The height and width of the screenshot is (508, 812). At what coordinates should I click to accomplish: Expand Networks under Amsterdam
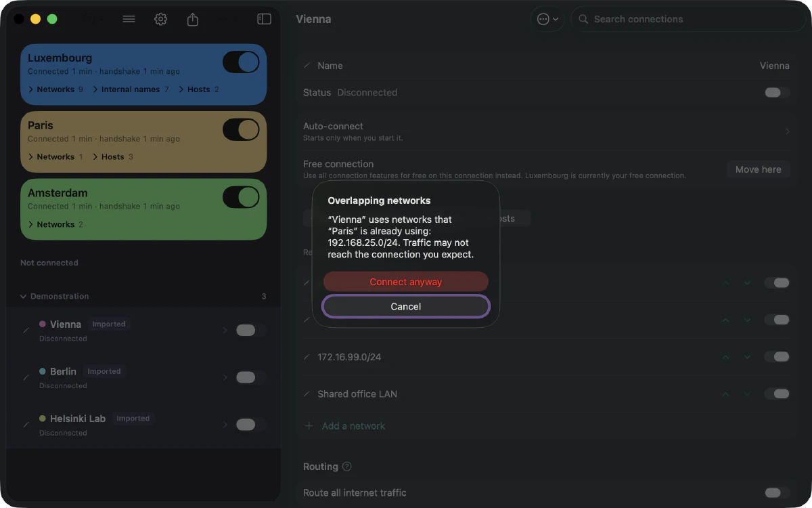(55, 225)
